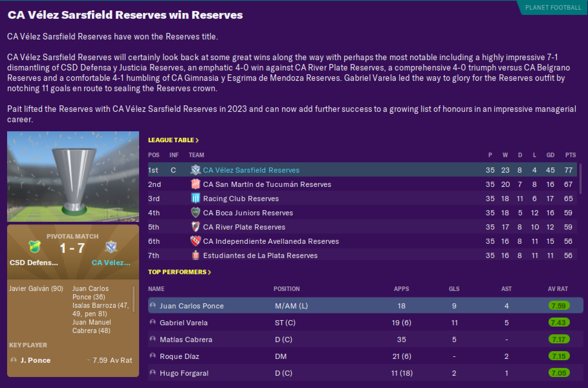Click the trophy celebration image
This screenshot has width=588, height=388.
pos(73,176)
